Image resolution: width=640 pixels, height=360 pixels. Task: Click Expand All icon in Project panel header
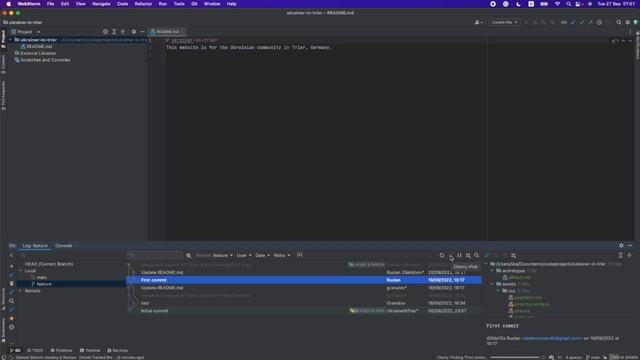point(114,32)
